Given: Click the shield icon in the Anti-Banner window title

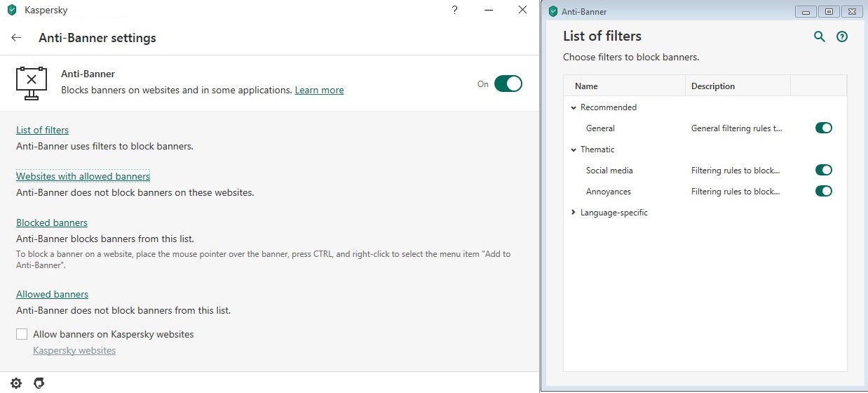Looking at the screenshot, I should coord(553,11).
